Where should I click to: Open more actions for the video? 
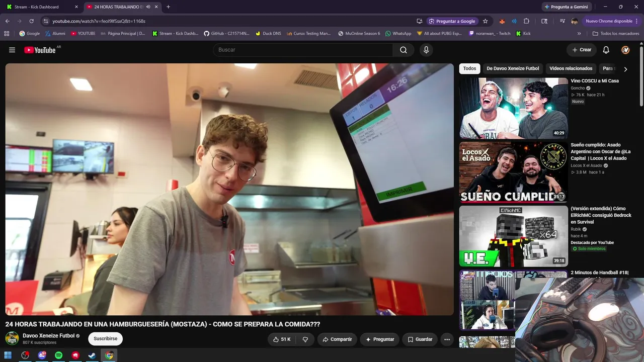[x=447, y=339]
